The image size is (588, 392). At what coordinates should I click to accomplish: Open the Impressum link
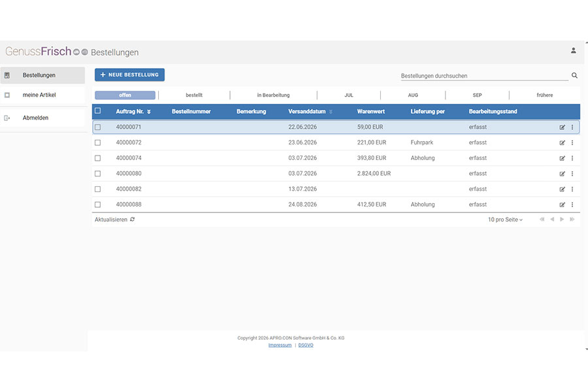[280, 345]
